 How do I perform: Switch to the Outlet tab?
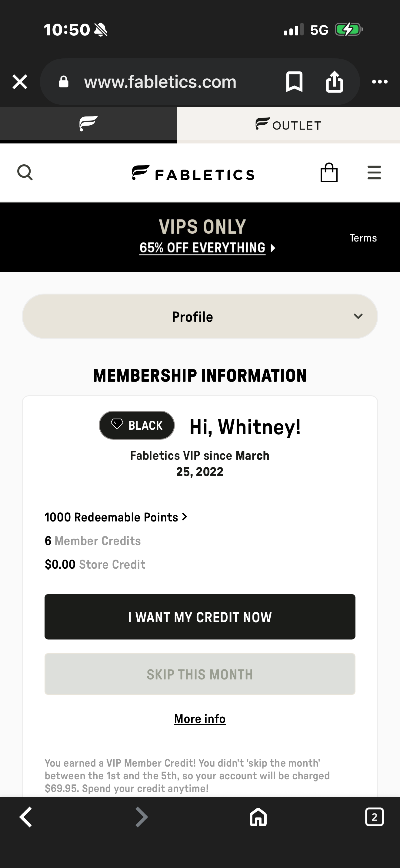coord(288,125)
